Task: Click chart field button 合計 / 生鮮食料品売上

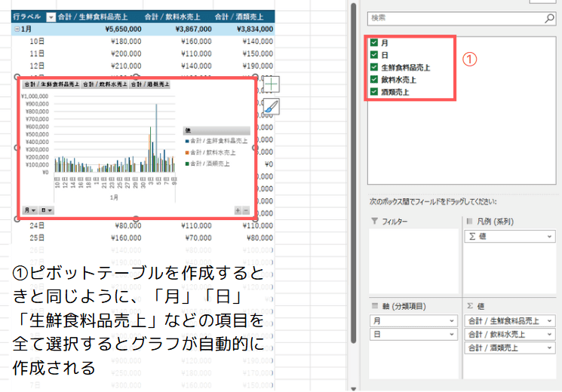Action: 51,84
